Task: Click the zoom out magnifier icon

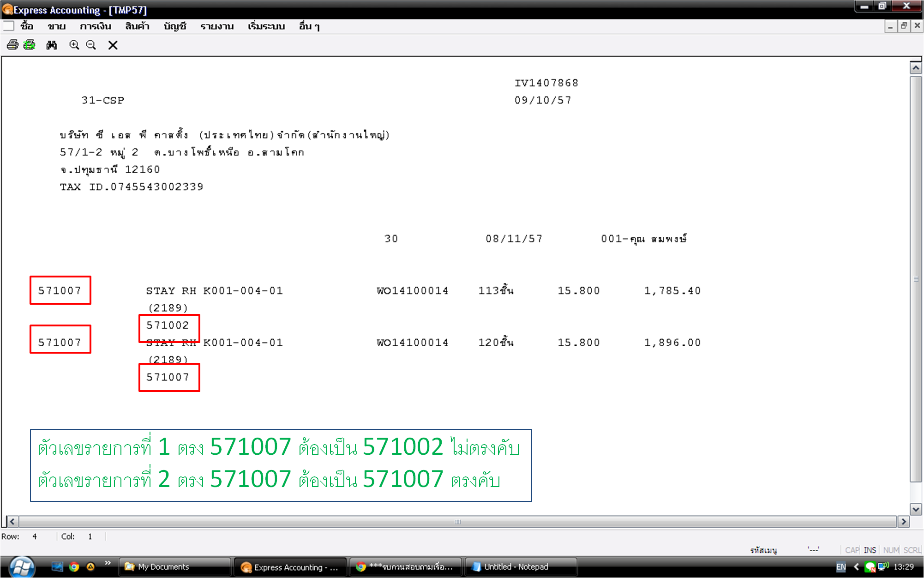Action: (x=91, y=45)
